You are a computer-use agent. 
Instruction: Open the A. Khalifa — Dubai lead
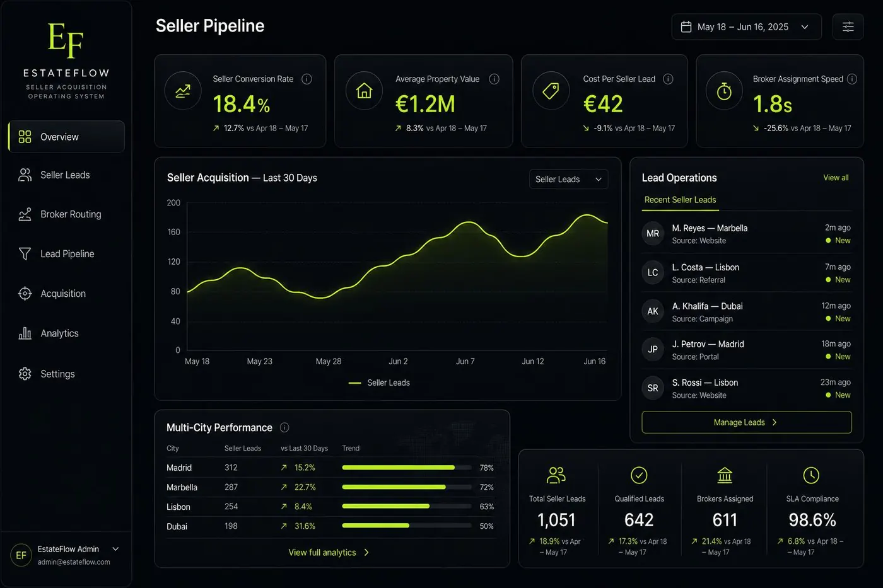click(747, 311)
